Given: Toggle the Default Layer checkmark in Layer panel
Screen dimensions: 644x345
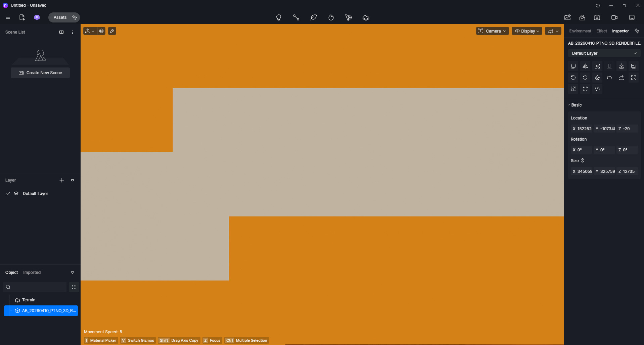Looking at the screenshot, I should tap(8, 193).
